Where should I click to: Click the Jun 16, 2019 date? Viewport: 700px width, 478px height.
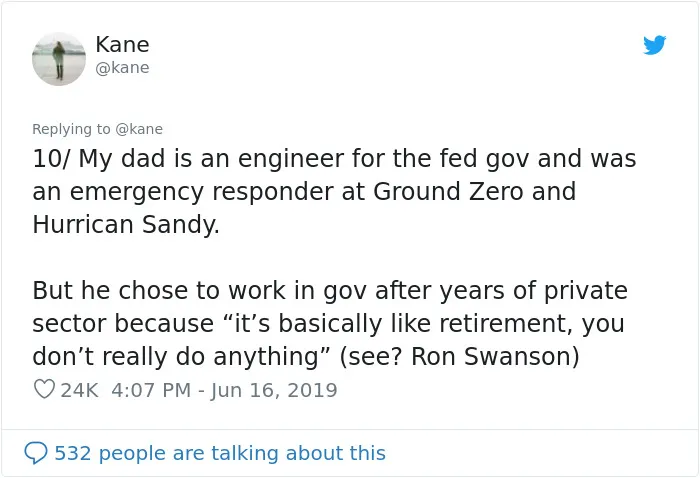tap(274, 390)
